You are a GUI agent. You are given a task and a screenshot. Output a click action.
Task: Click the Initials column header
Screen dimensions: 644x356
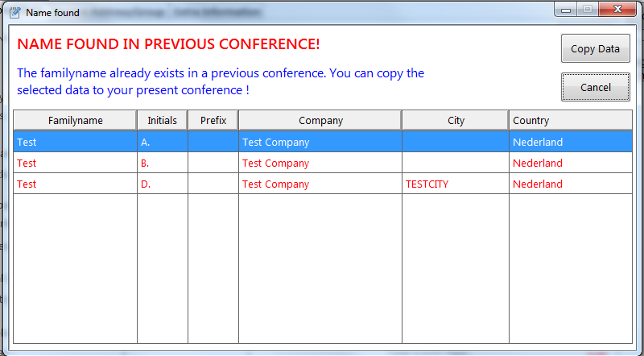162,121
